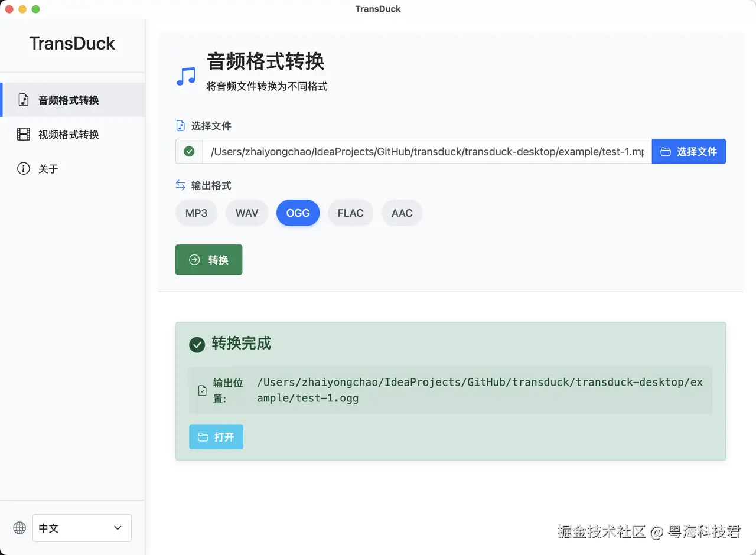
Task: Click the blue music note header icon
Action: click(x=186, y=76)
